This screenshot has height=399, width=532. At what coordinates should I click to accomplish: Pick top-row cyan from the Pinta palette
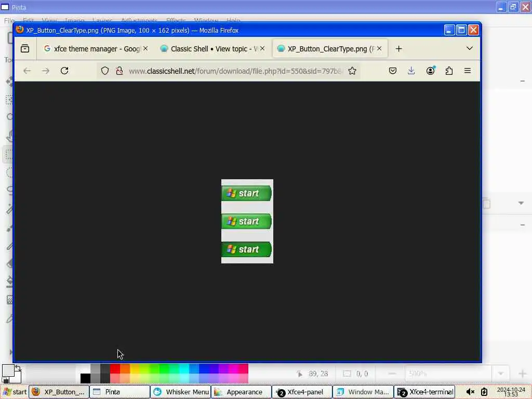coord(184,368)
